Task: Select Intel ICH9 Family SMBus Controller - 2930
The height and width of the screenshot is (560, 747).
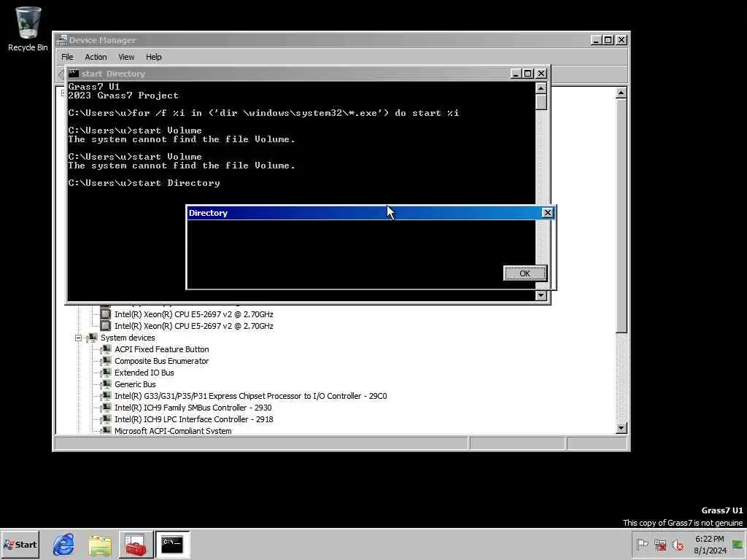Action: pyautogui.click(x=193, y=408)
